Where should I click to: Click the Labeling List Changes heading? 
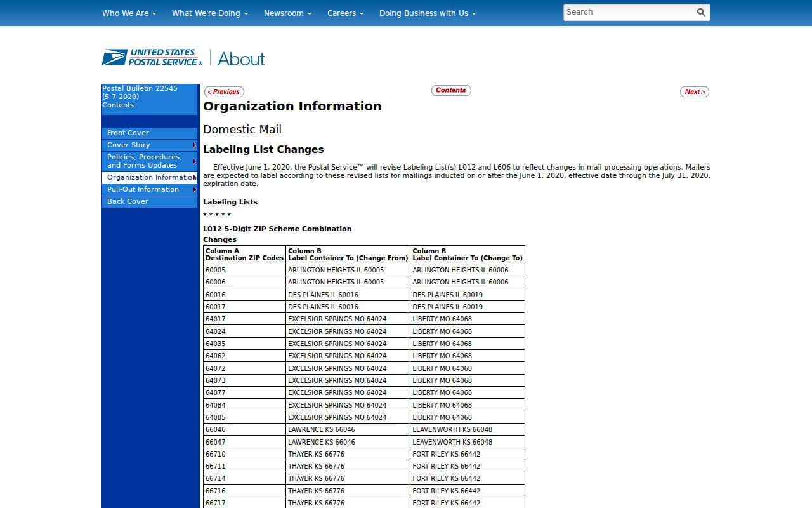coord(263,150)
